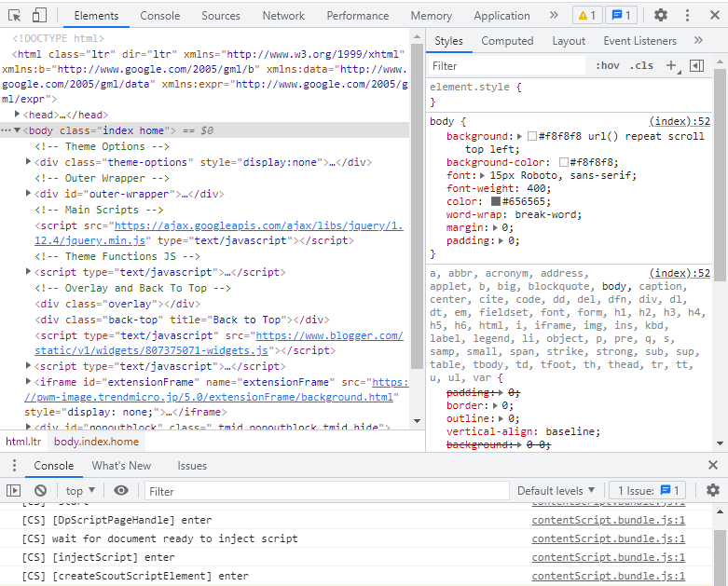Click the "font-weight: 400" declaration

498,188
